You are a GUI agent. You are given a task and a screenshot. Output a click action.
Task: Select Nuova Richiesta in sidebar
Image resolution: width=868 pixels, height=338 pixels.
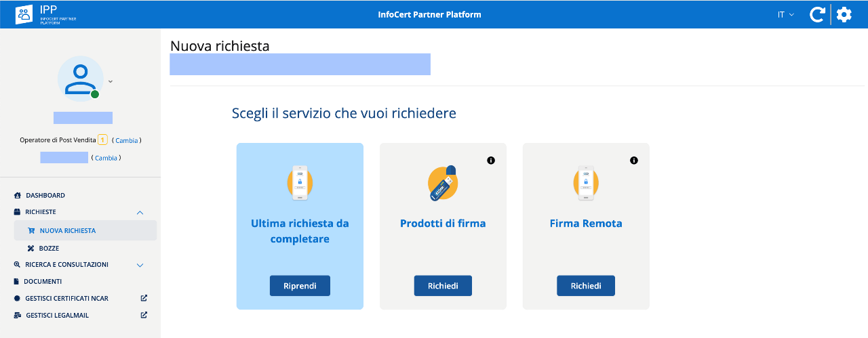67,230
